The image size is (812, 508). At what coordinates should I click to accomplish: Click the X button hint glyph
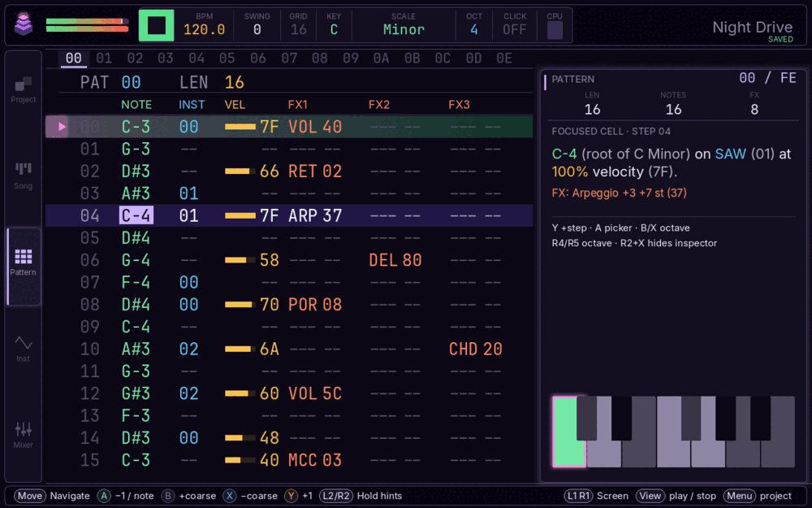point(230,496)
